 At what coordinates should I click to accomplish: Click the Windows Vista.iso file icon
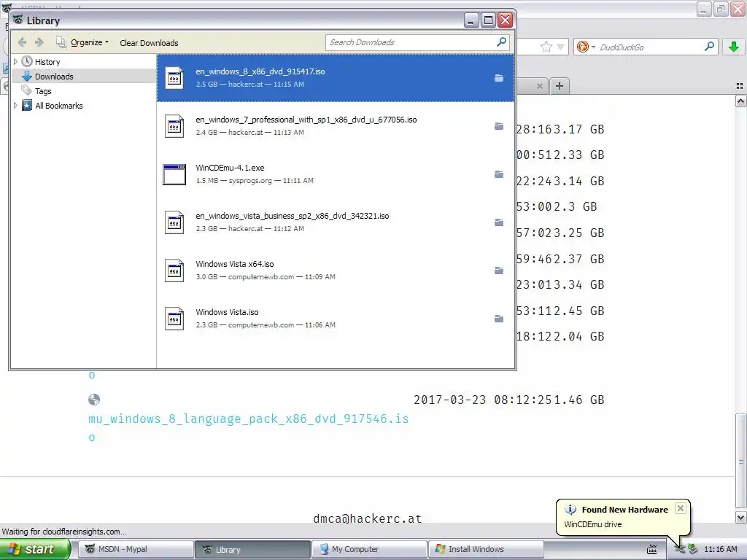pyautogui.click(x=174, y=319)
